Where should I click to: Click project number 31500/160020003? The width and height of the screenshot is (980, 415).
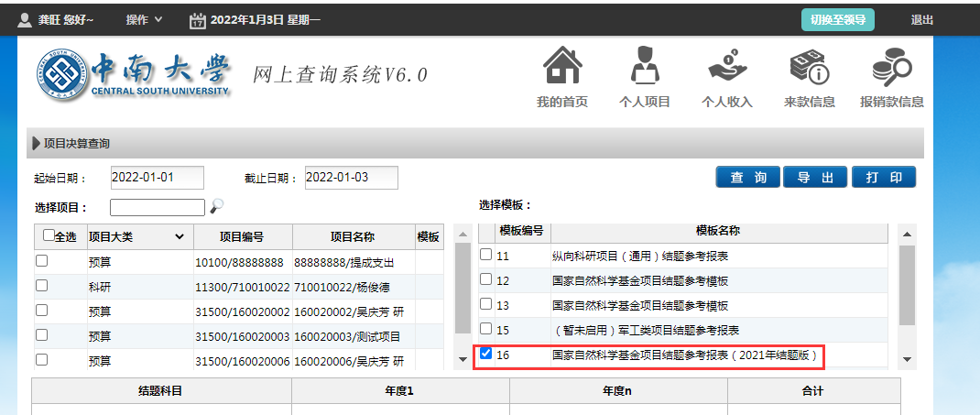[243, 337]
